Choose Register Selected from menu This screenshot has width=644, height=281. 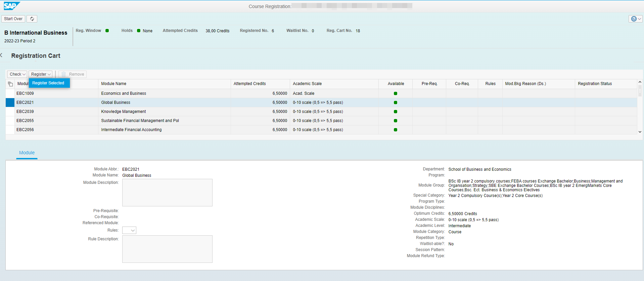[49, 83]
